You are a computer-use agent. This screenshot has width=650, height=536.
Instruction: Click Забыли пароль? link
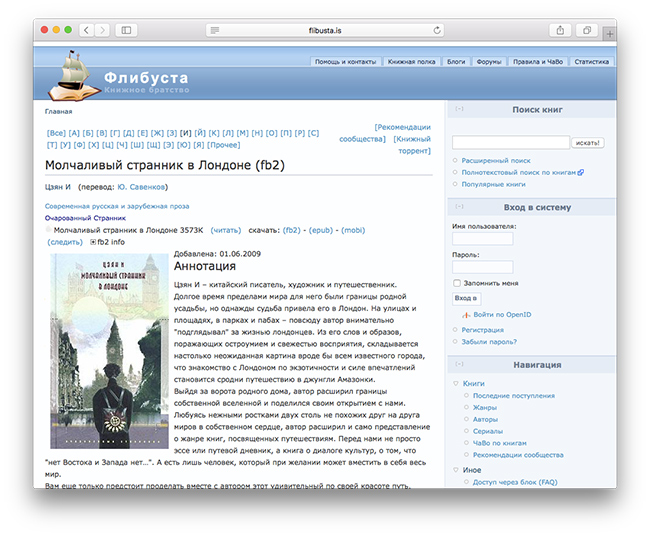pyautogui.click(x=489, y=342)
